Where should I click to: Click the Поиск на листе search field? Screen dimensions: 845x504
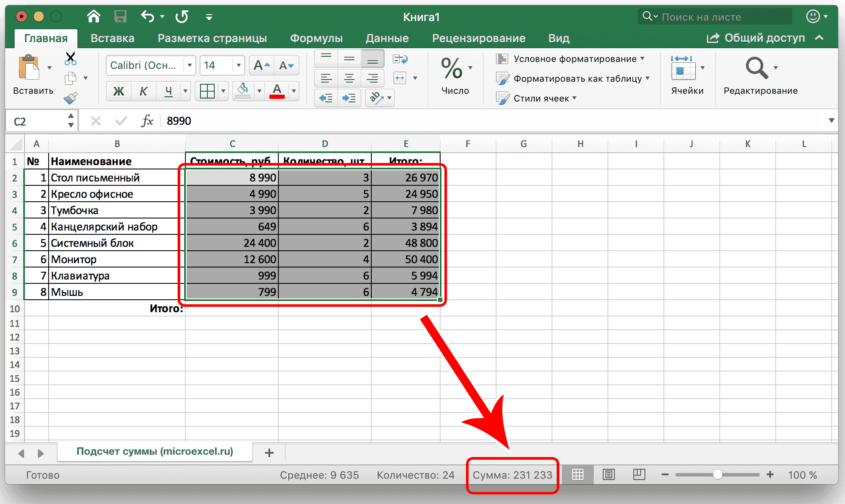714,17
